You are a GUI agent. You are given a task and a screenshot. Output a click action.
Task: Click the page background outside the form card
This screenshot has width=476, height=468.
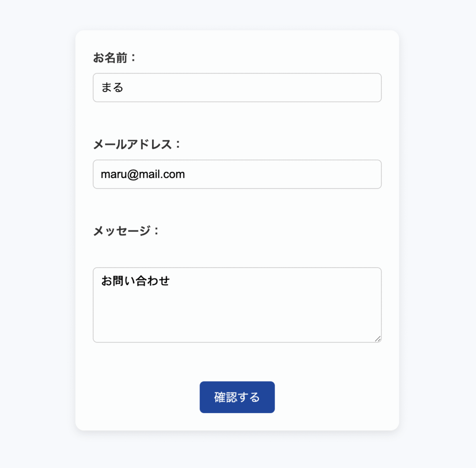point(37,232)
